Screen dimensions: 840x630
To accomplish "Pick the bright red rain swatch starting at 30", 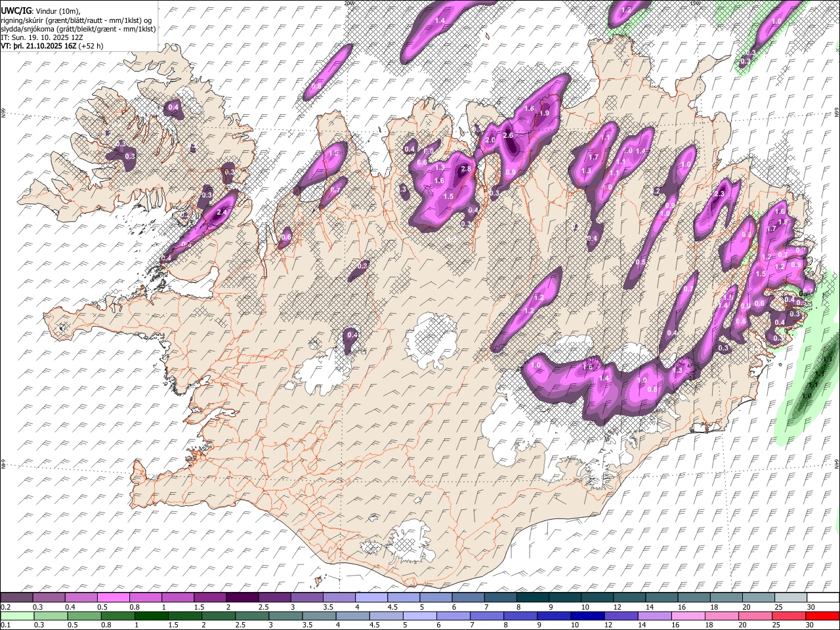I will [822, 616].
